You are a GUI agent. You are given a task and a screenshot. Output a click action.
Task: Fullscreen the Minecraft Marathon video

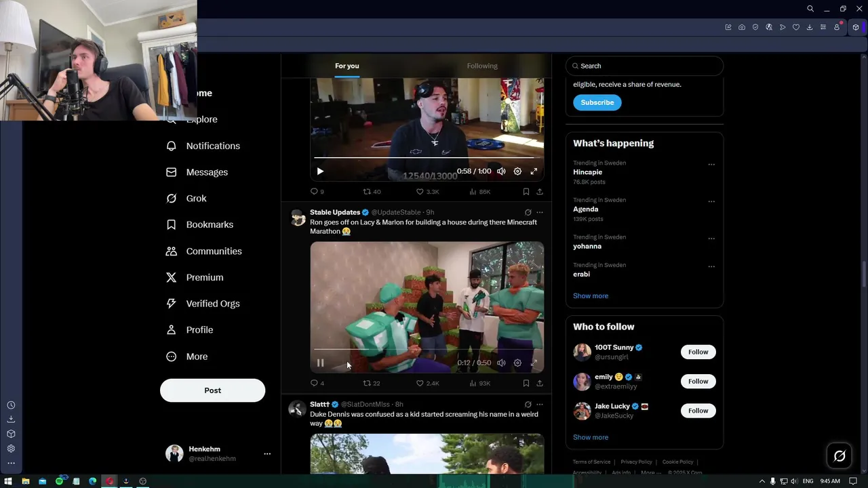(x=534, y=363)
